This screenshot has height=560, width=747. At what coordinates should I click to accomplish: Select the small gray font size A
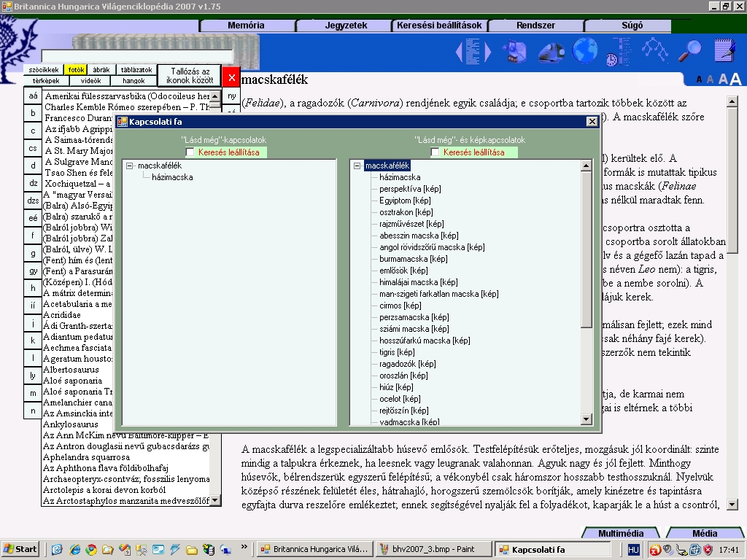click(710, 79)
